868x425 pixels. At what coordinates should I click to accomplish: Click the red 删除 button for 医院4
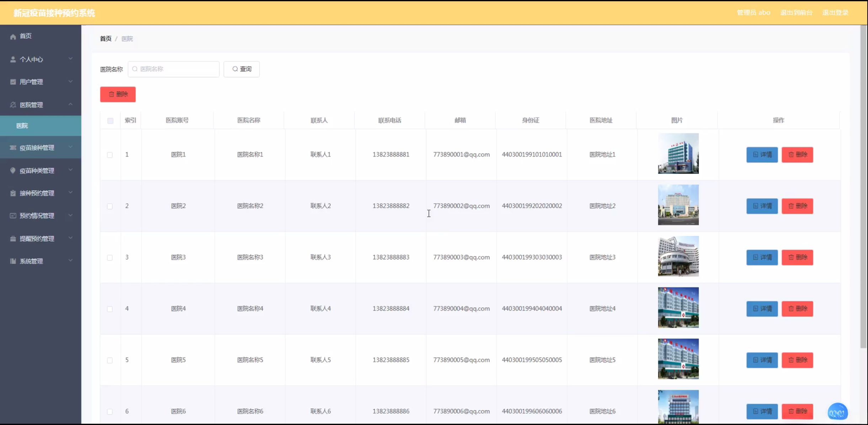point(797,309)
